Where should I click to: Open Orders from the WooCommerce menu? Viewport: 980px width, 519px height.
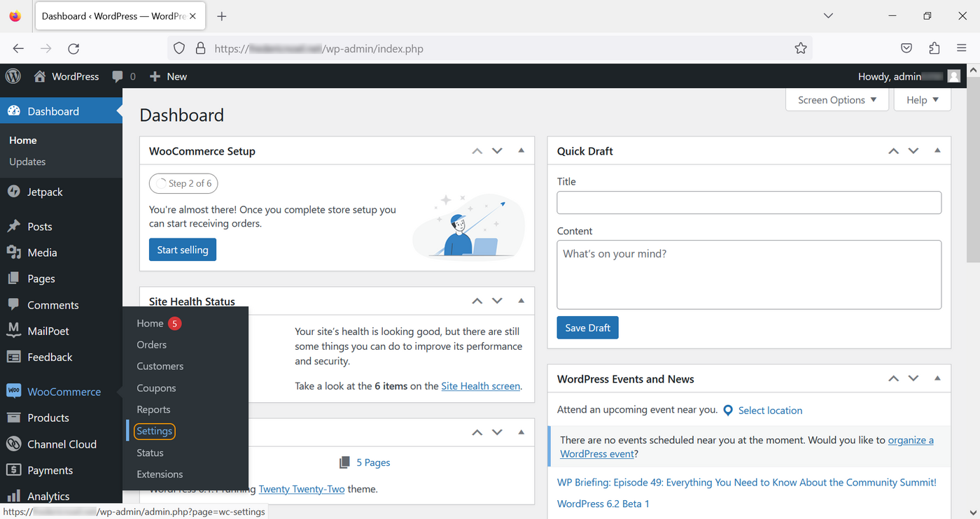151,344
